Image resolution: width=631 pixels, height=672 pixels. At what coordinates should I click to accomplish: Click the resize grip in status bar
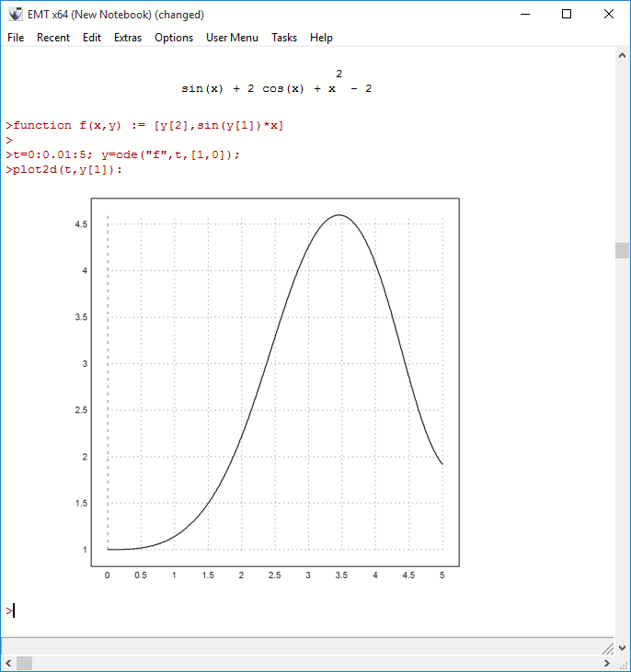click(x=607, y=648)
